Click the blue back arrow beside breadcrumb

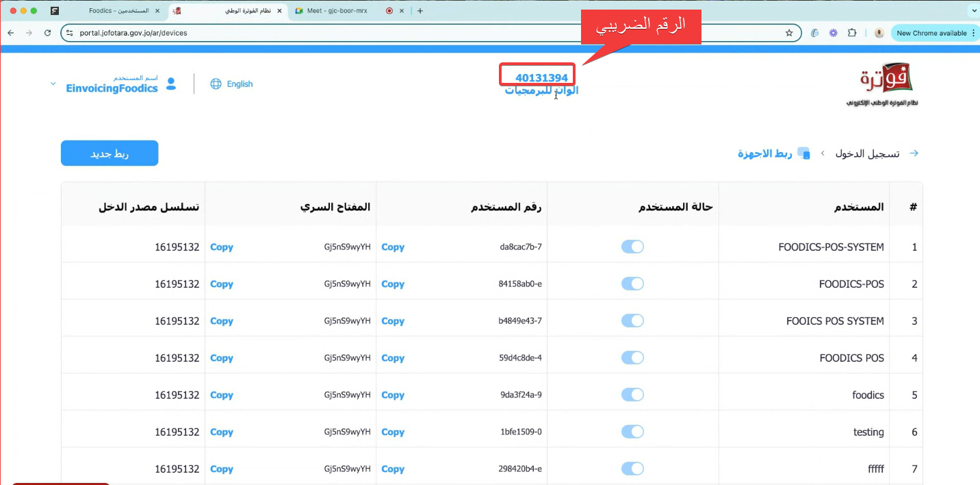pos(914,153)
